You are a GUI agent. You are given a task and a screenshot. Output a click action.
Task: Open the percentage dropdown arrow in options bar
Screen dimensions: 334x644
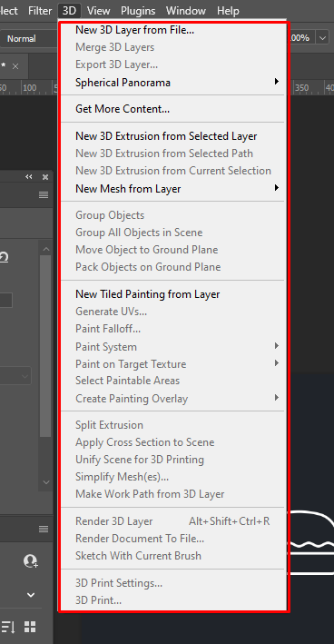click(x=322, y=38)
